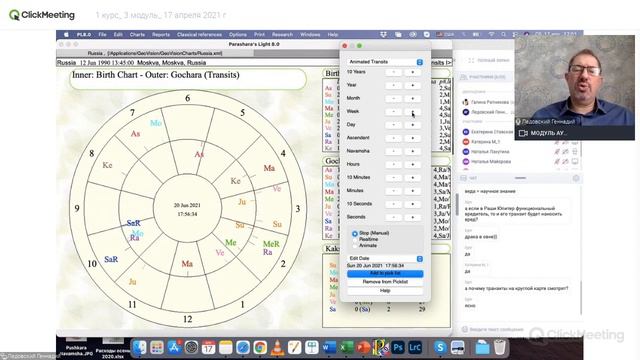640x360 pixels.
Task: Open Microsoft Excel in the Dock
Action: coord(346,348)
